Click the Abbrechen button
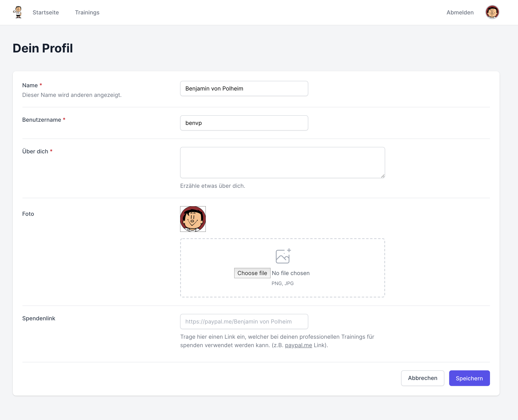 [423, 378]
